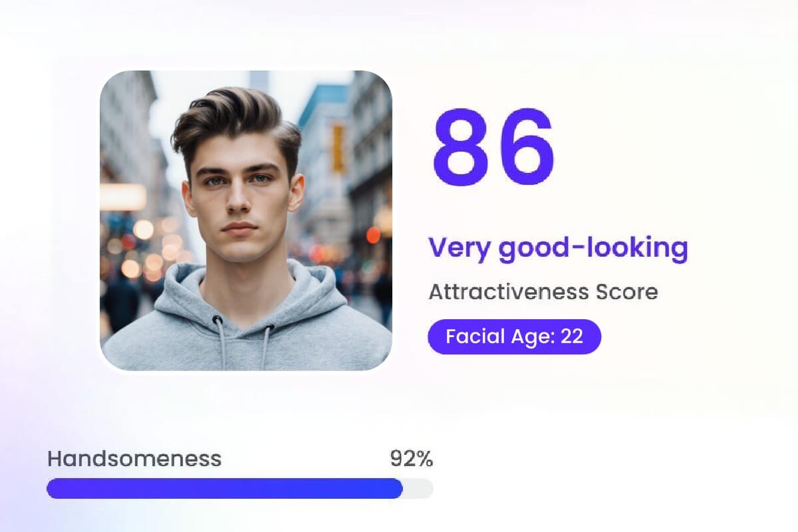
Task: Click the orange sign in the photo background
Action: point(338,148)
